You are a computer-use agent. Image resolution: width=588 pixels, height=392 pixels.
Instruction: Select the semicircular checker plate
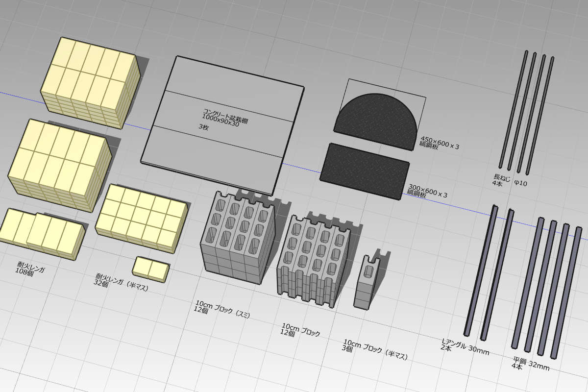pyautogui.click(x=375, y=122)
